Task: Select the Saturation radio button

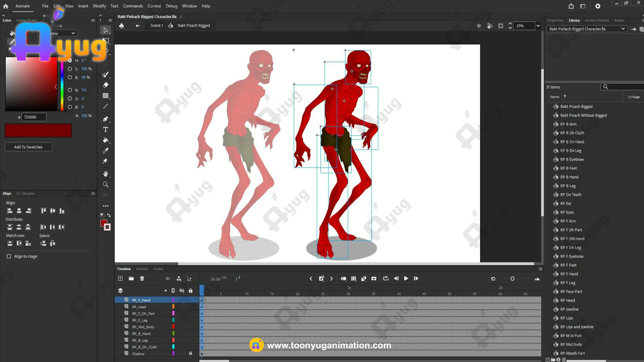Action: (x=70, y=69)
